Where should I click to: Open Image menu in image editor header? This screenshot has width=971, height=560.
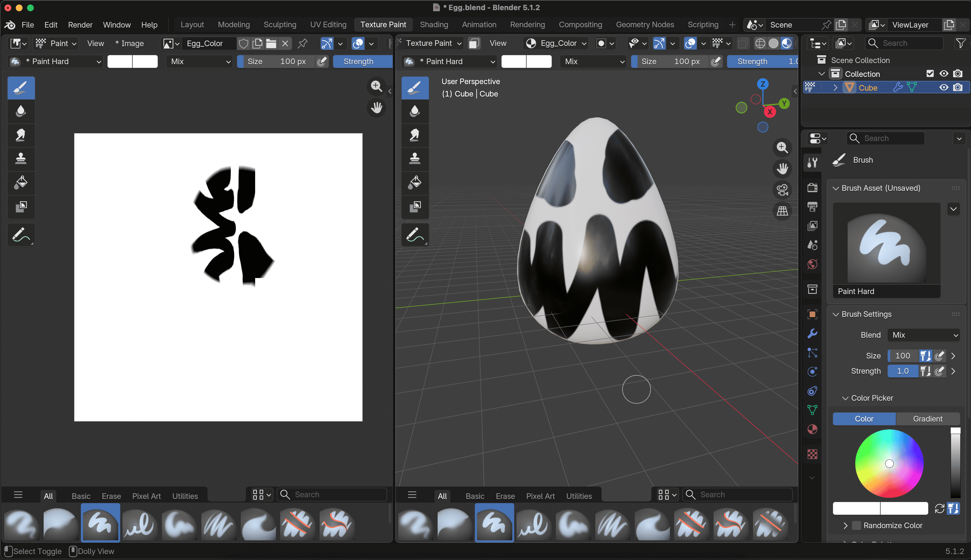129,43
